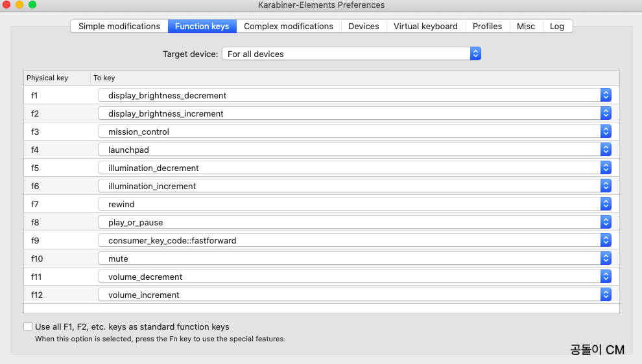Change f12 volume_increment mapping
Image resolution: width=642 pixels, height=364 pixels.
point(355,295)
